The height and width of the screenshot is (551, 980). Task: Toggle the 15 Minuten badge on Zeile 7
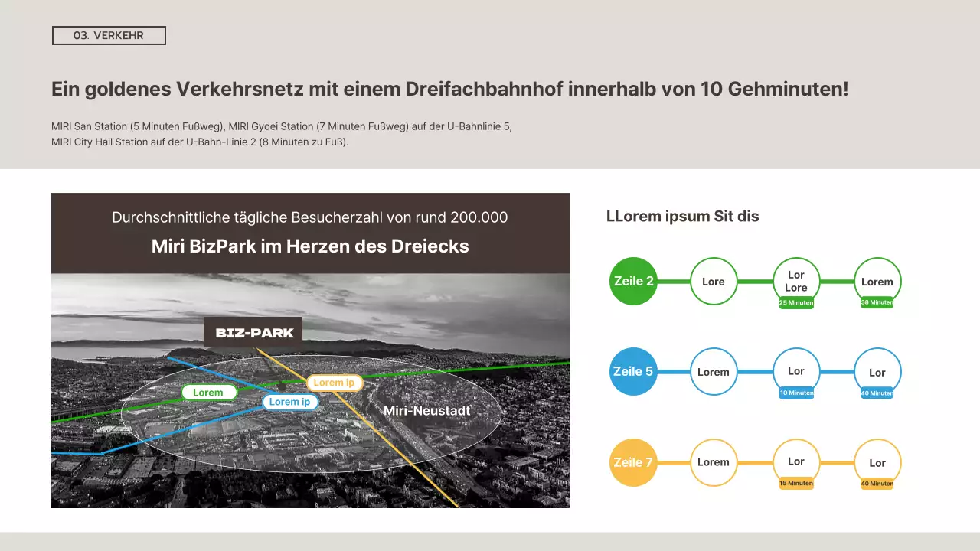[x=796, y=483]
